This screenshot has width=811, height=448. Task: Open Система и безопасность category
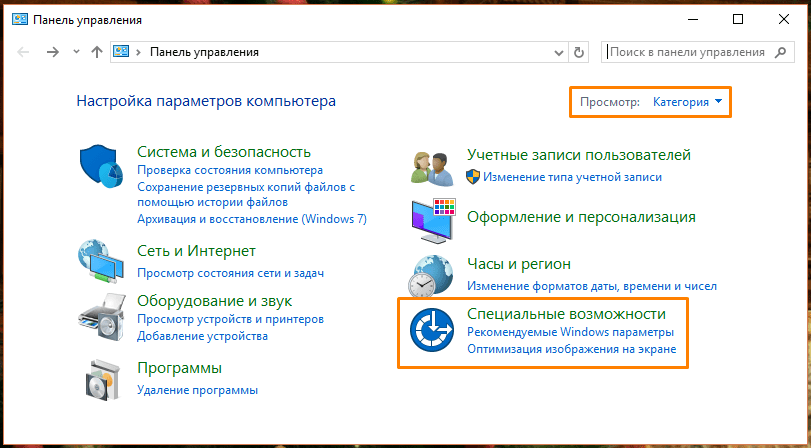(x=223, y=152)
